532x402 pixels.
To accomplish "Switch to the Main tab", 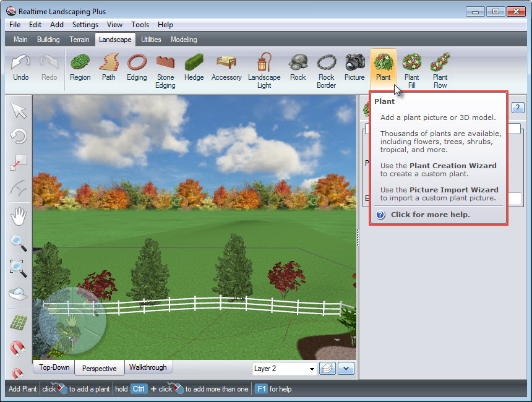I will click(20, 40).
